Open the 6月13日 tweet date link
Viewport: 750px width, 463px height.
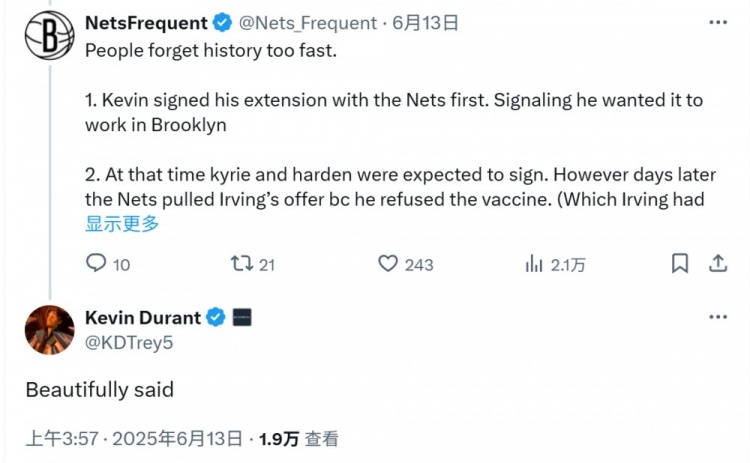(410, 22)
